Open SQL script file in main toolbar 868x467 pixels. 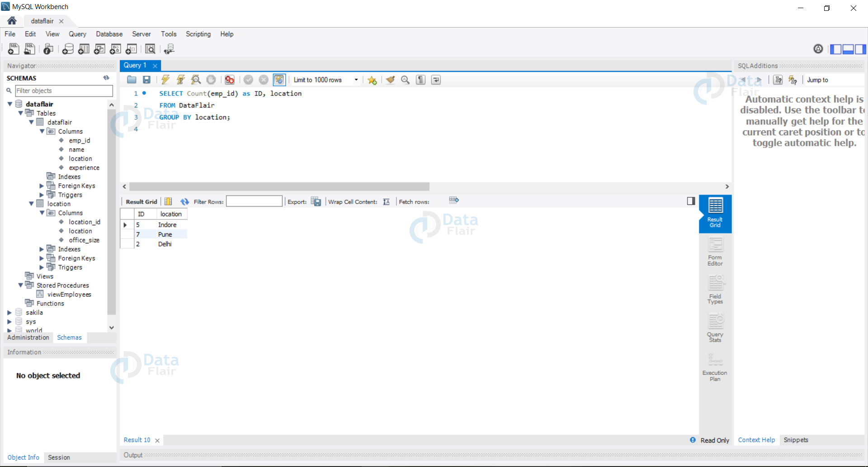(30, 49)
